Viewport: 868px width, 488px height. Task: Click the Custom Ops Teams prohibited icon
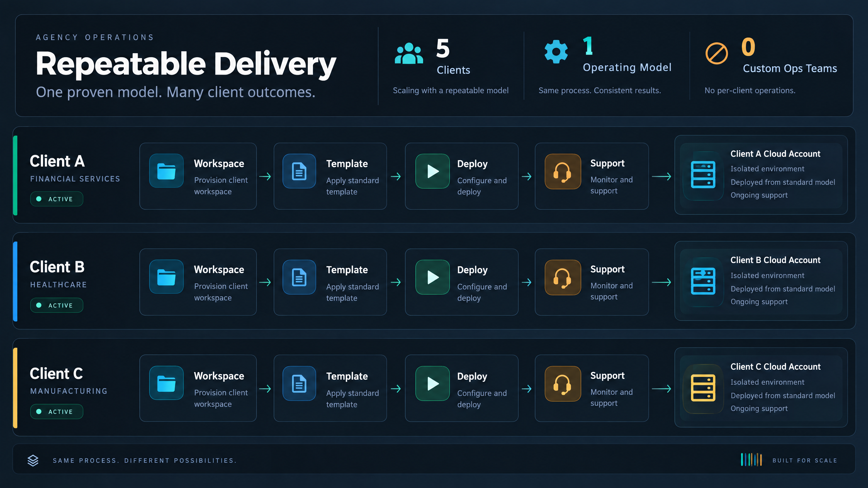tap(716, 54)
